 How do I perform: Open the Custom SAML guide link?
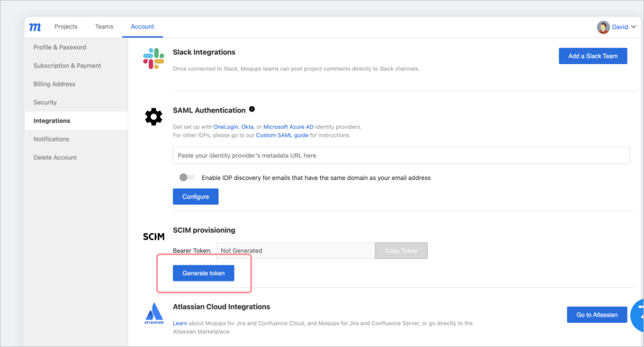[282, 135]
